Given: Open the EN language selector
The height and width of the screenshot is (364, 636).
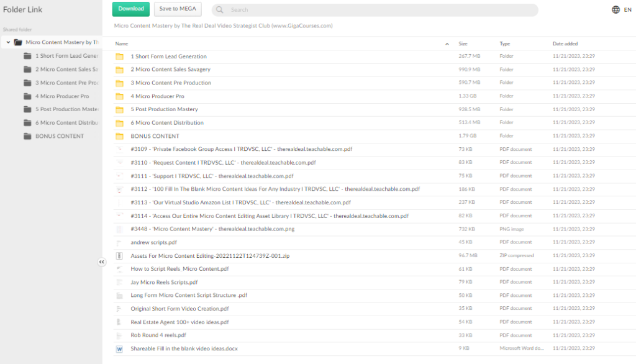Looking at the screenshot, I should pos(627,10).
